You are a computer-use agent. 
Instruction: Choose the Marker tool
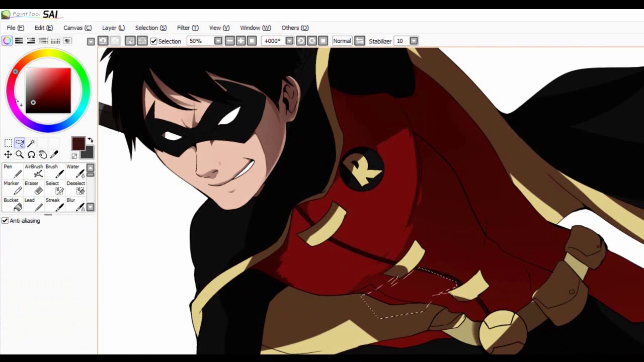click(x=13, y=188)
